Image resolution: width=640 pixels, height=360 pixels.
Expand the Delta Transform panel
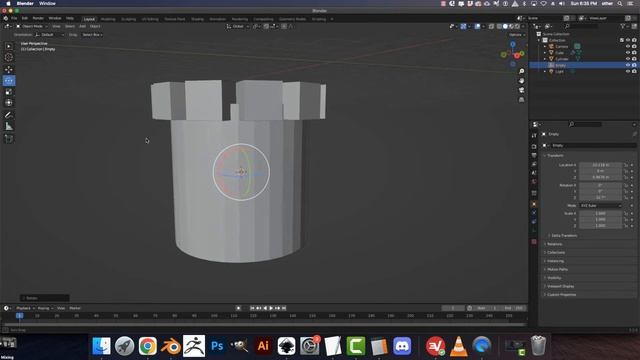coord(563,236)
